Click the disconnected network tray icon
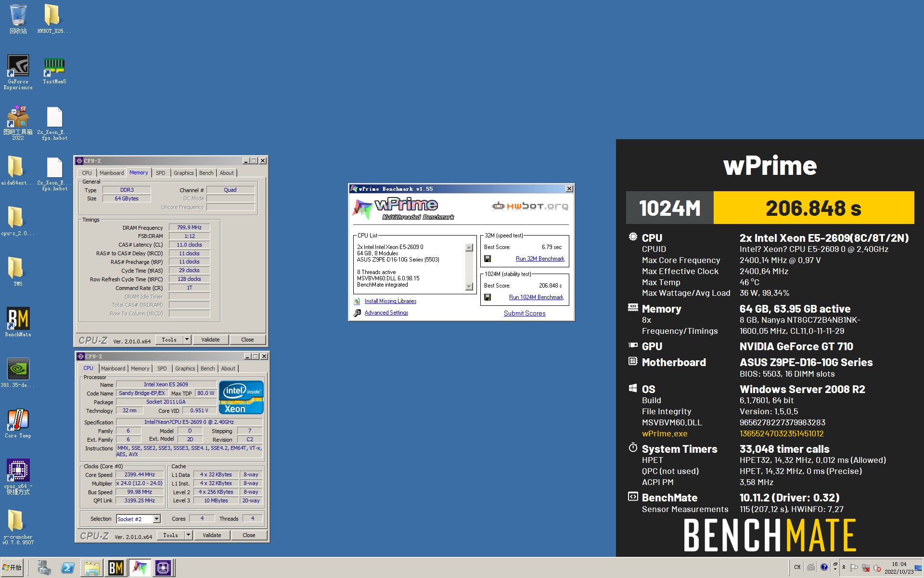This screenshot has width=924, height=578. click(x=866, y=568)
